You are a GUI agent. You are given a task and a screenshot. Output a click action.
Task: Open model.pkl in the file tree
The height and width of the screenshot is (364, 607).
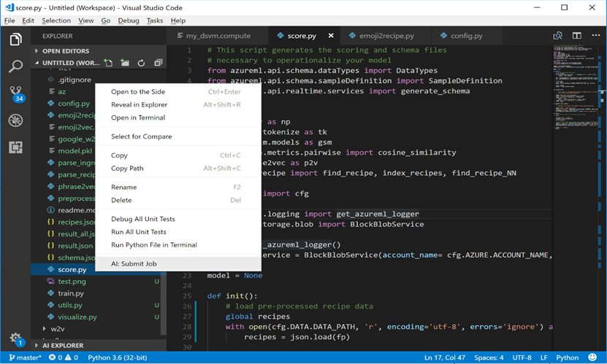click(x=75, y=151)
